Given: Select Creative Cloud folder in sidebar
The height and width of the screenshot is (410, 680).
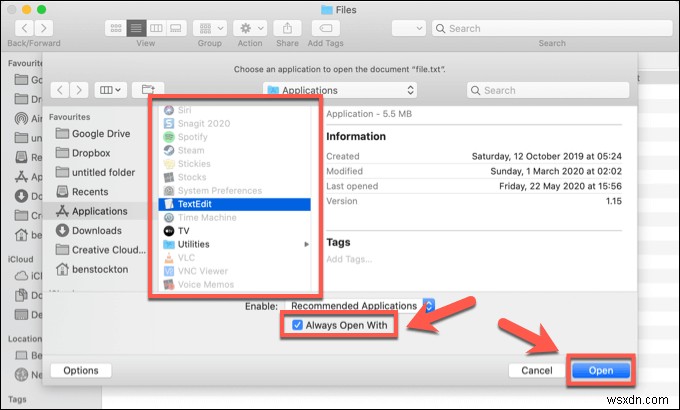Looking at the screenshot, I should tap(101, 249).
